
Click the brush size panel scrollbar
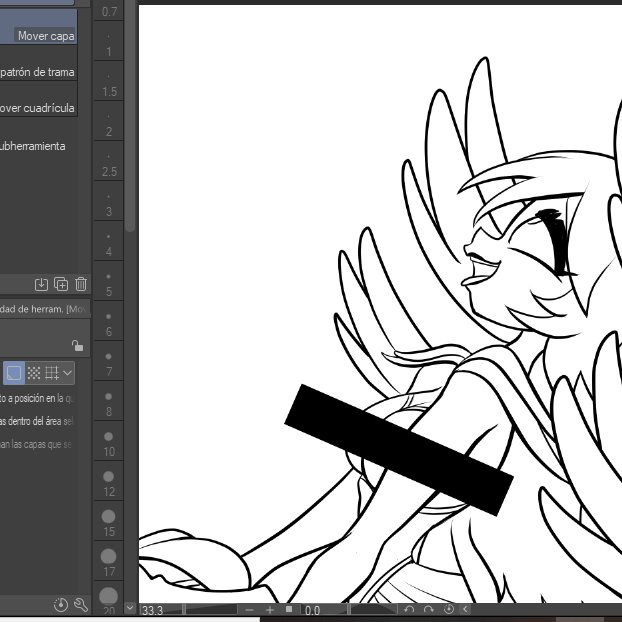coord(130,116)
